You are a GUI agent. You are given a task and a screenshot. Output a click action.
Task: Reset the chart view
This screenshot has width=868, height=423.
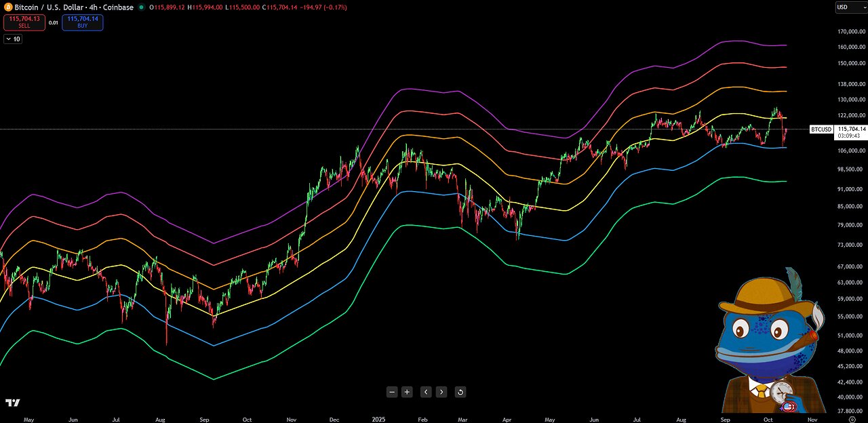[x=460, y=392]
